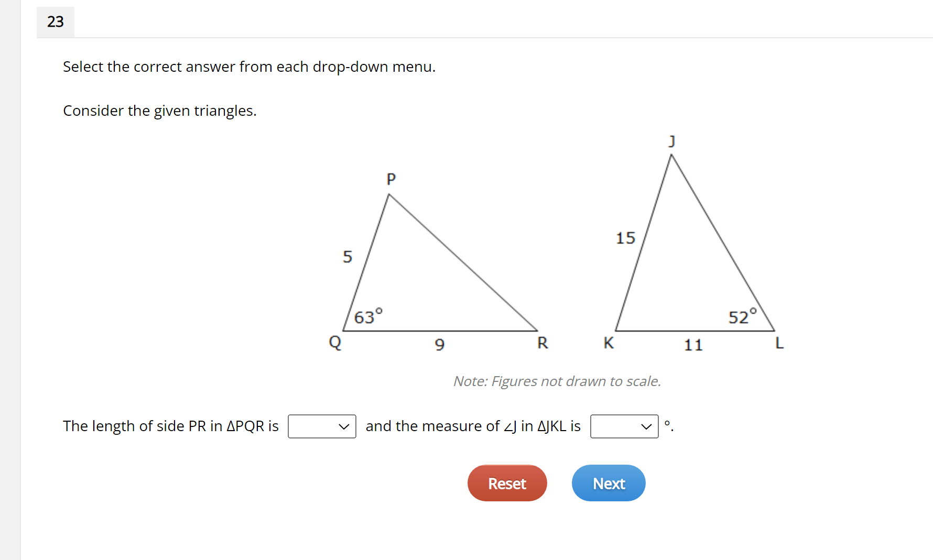Click vertex label J on triangle JKL
Screen dimensions: 933x560
click(x=671, y=140)
